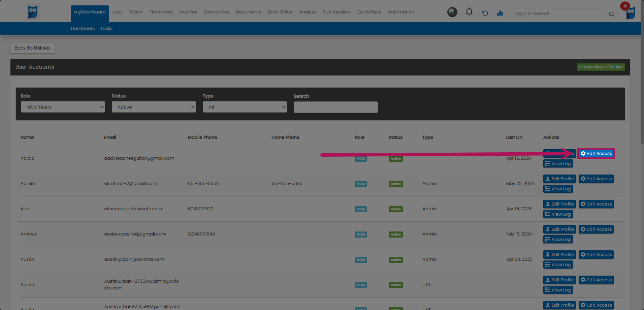
Task: Open View Log for Alex
Action: (x=558, y=214)
